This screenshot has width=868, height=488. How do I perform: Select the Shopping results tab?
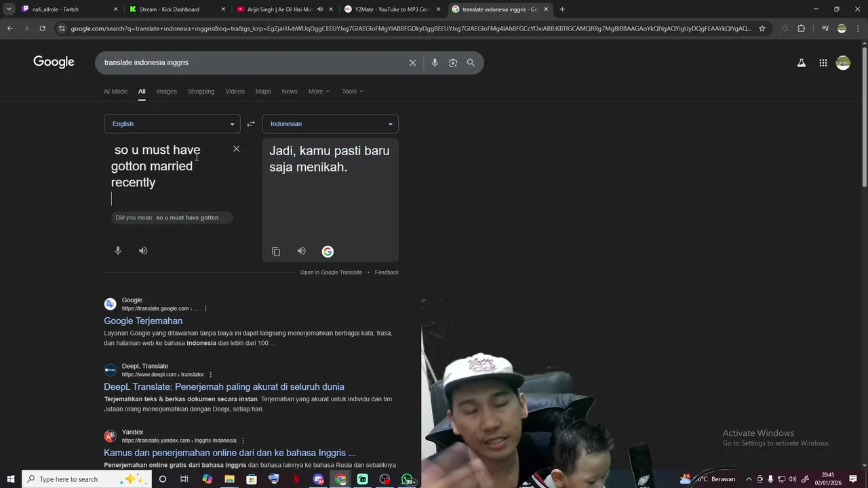point(201,91)
